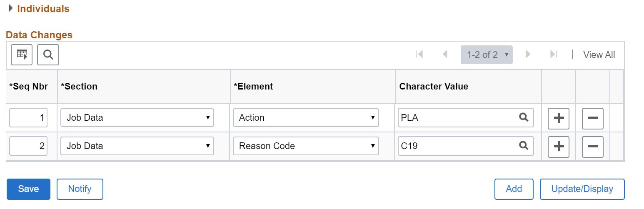The image size is (644, 209).
Task: Open the 1-2 of 2 rows dropdown
Action: point(487,55)
